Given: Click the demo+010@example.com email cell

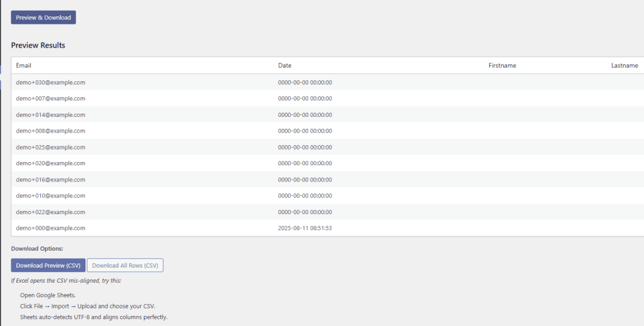Looking at the screenshot, I should (x=50, y=196).
